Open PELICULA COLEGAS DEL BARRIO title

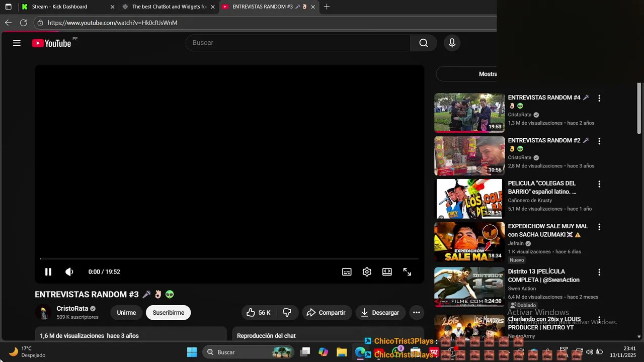tap(542, 188)
